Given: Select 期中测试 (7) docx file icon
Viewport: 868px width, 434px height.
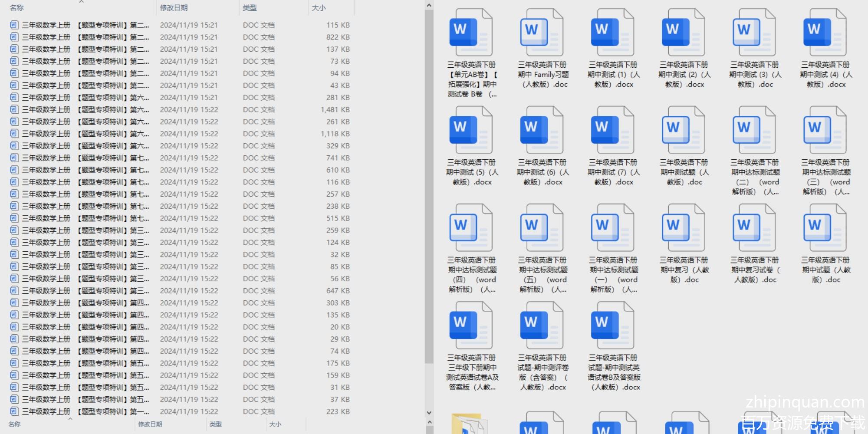Looking at the screenshot, I should (612, 130).
